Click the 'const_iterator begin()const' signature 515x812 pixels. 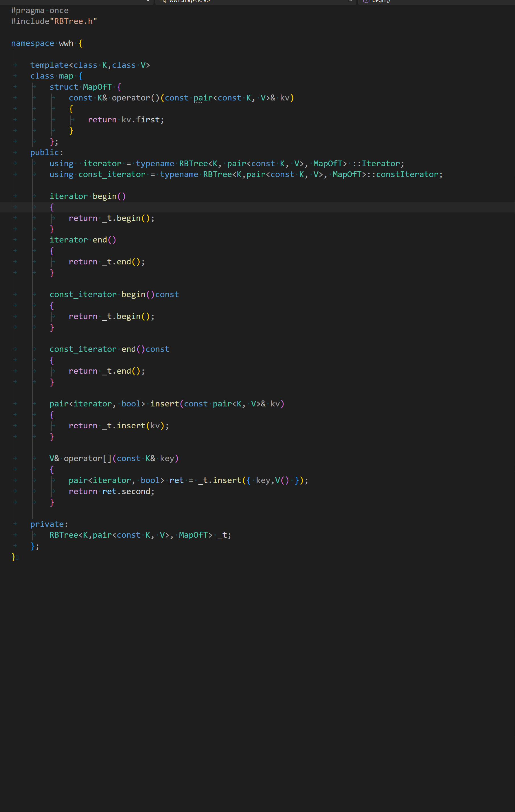pos(114,294)
